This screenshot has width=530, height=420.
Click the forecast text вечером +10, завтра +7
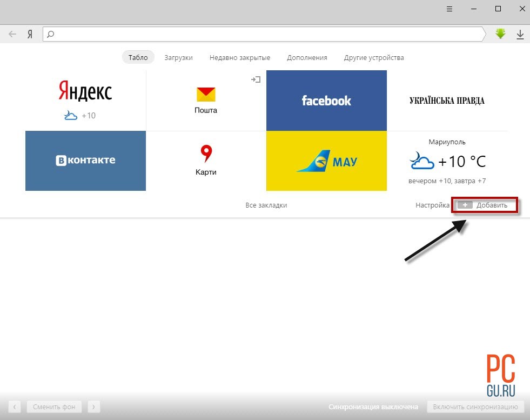point(447,181)
